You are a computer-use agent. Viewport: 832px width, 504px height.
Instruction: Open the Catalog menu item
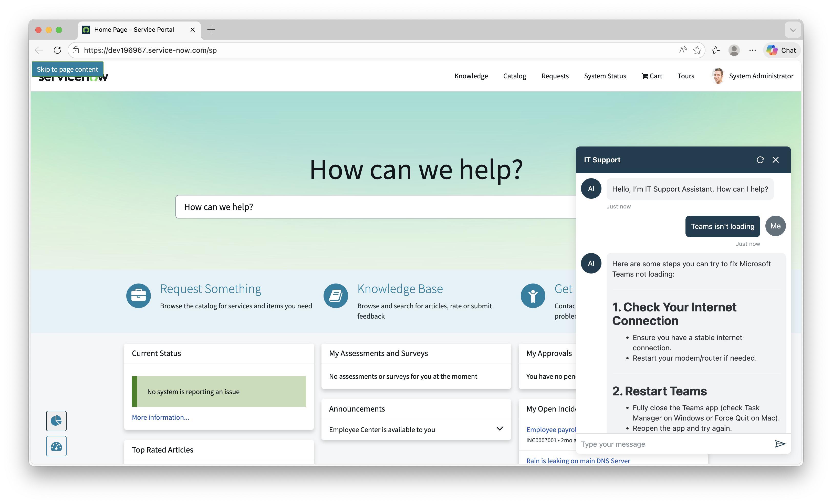[x=514, y=76]
